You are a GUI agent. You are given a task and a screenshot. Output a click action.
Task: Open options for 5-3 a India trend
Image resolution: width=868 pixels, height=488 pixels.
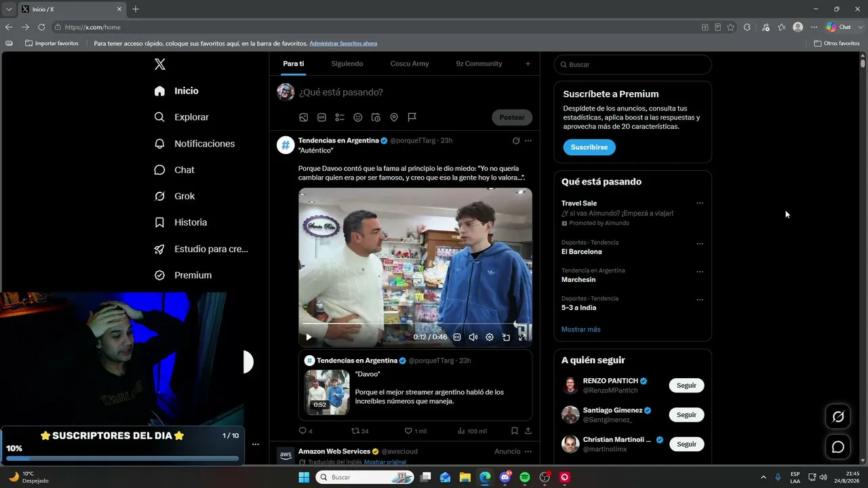coord(700,300)
